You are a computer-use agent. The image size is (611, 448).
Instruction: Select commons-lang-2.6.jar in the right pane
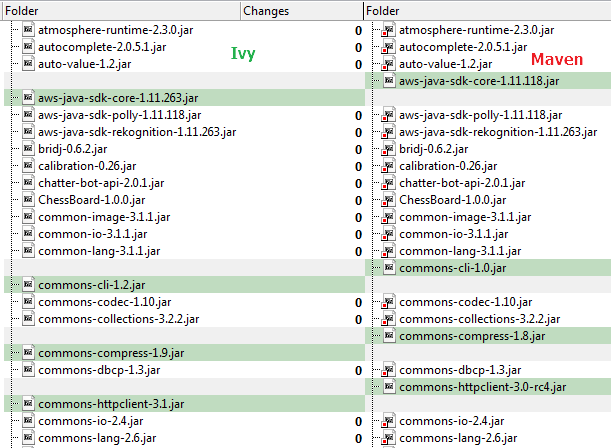pos(458,438)
